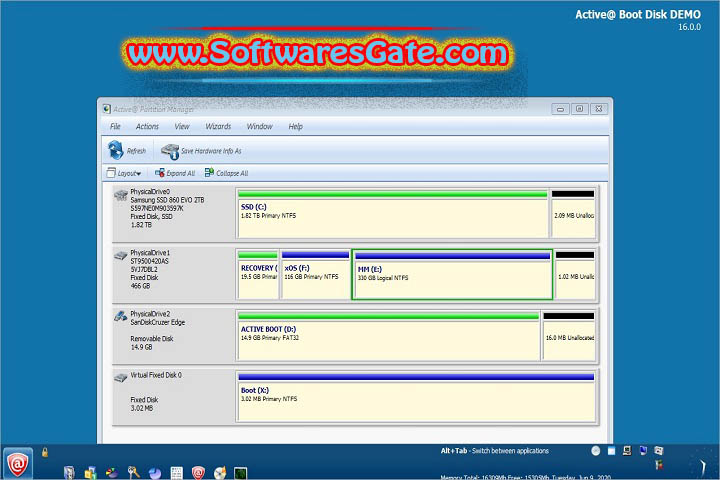720x480 pixels.
Task: Launch the CD disc burner taskbar icon
Action: click(x=219, y=473)
